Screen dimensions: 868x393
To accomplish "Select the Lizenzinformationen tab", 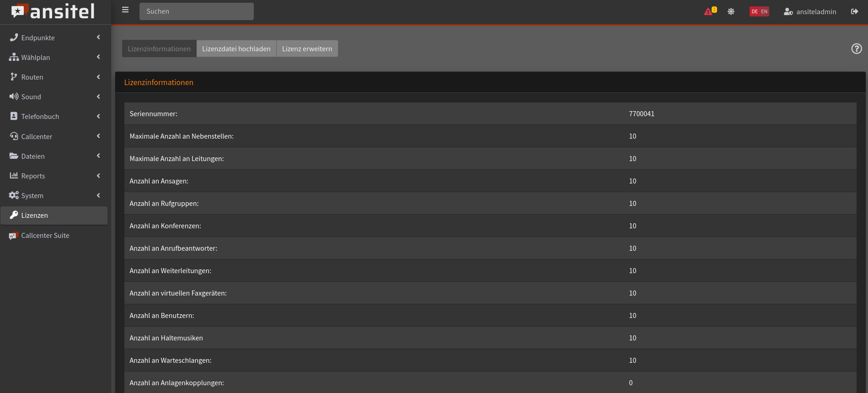I will (159, 48).
